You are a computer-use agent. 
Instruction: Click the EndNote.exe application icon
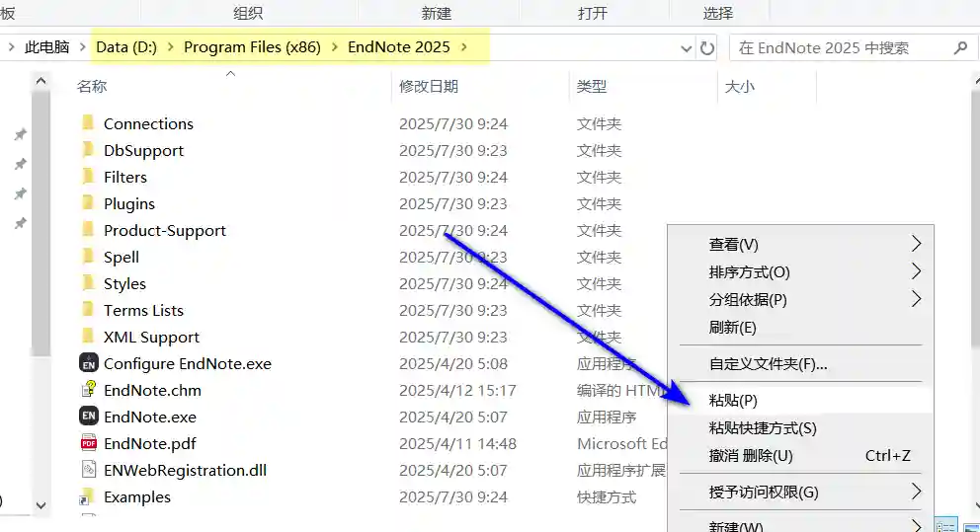89,417
